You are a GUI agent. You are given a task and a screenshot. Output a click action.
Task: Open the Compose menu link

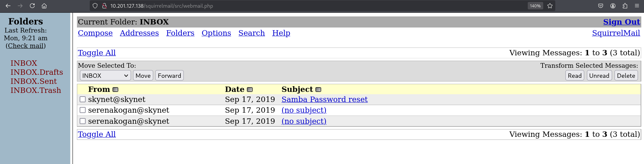95,33
